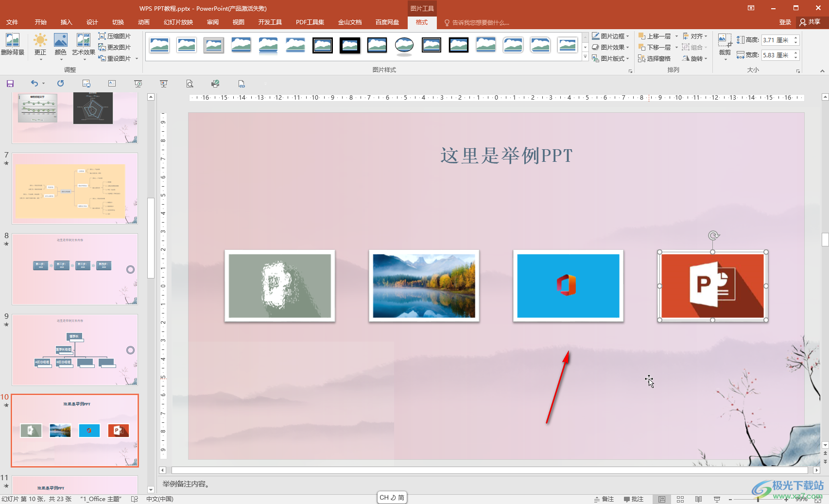Click the Sign in (登录) link
Viewport: 829px width, 504px height.
coord(785,22)
